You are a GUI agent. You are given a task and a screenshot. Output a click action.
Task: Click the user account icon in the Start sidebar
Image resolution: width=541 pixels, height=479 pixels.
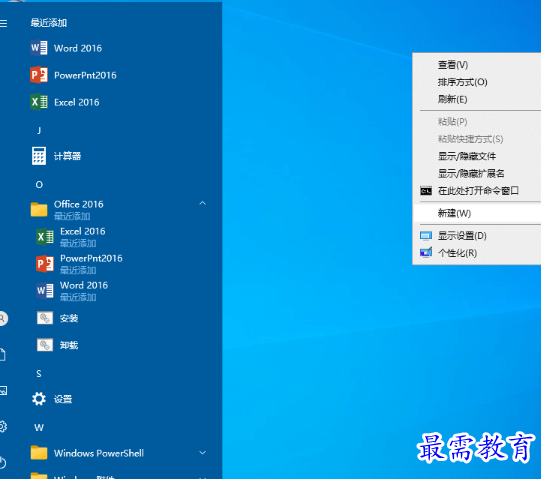[3, 318]
